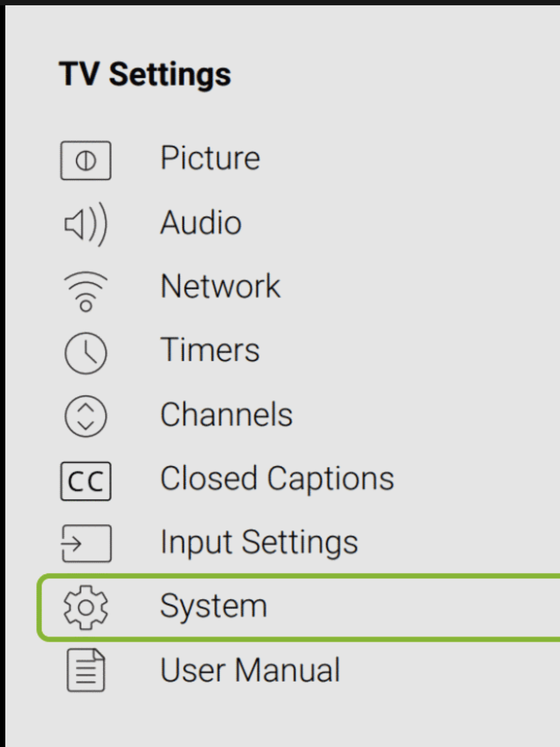Select the Timers clock icon
The image size is (560, 747).
pyautogui.click(x=86, y=351)
